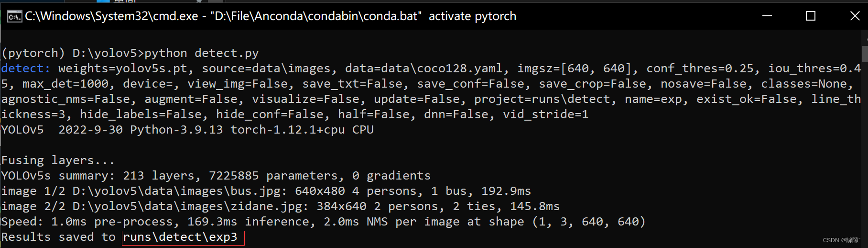Click the window title text with conda.bat

tap(271, 16)
